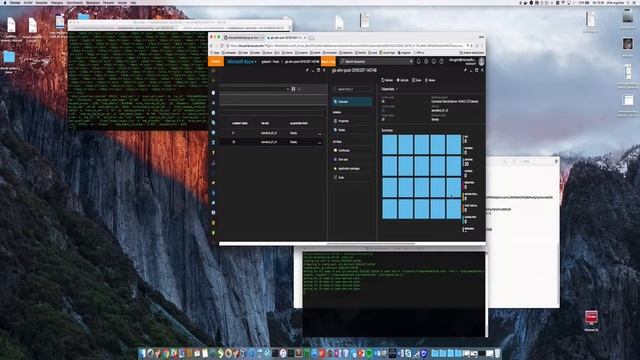Open the Azure notifications bell
The image size is (640, 360).
pos(418,61)
